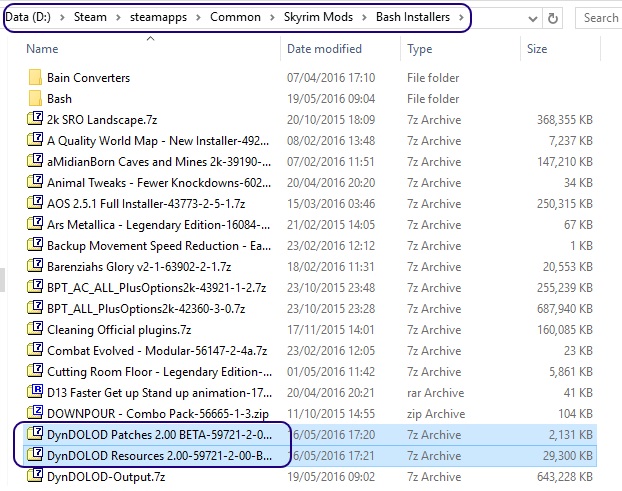Expand the chevron after Steam breadcrumb

click(118, 17)
